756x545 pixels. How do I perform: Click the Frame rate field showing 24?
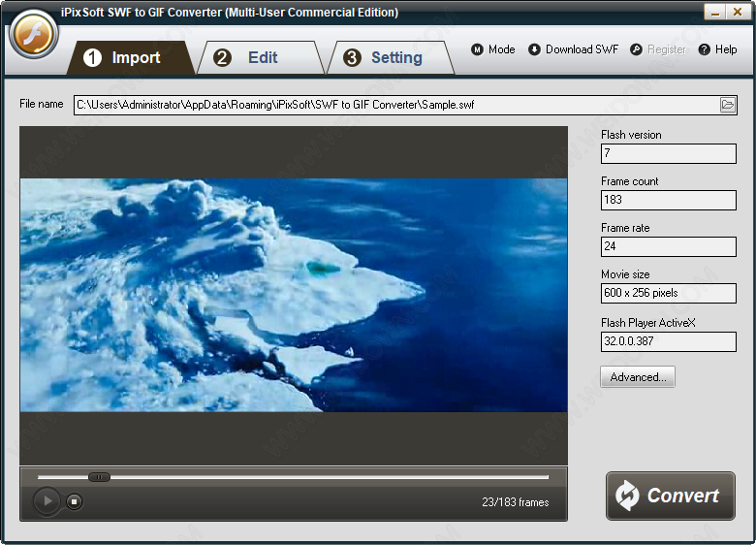click(x=668, y=246)
